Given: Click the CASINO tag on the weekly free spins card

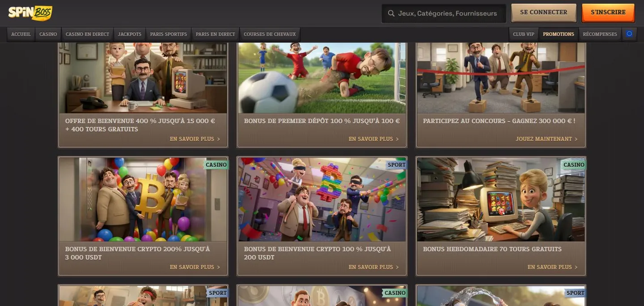Looking at the screenshot, I should click(x=574, y=165).
